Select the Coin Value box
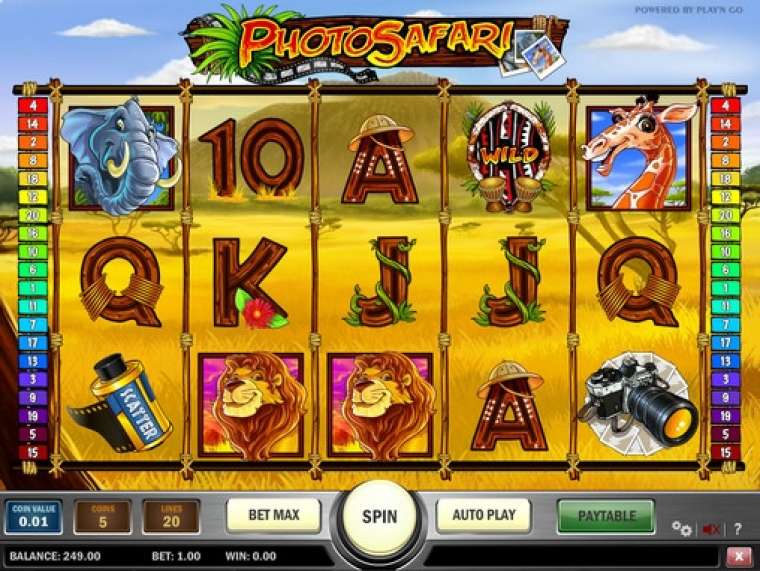 (x=33, y=517)
